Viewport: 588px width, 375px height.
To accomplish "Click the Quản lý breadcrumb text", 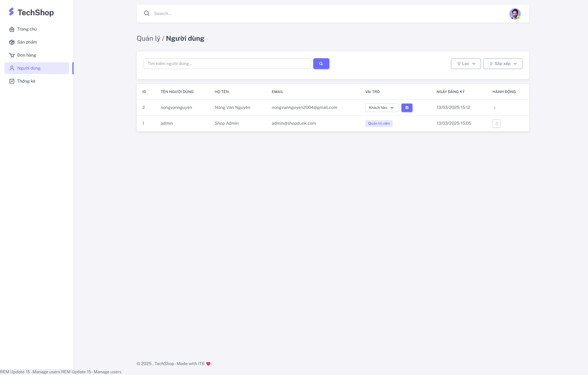I will coord(148,38).
